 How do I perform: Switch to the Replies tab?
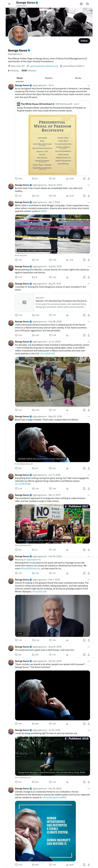[49, 78]
